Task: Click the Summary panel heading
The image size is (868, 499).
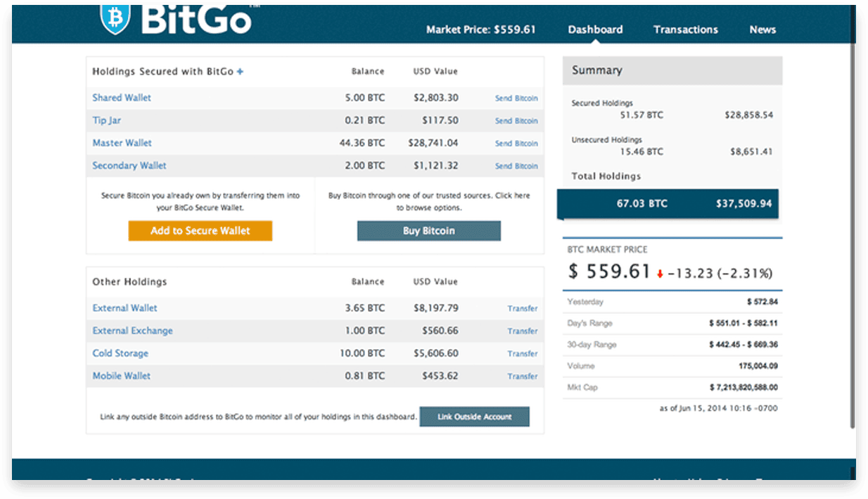Action: point(672,70)
